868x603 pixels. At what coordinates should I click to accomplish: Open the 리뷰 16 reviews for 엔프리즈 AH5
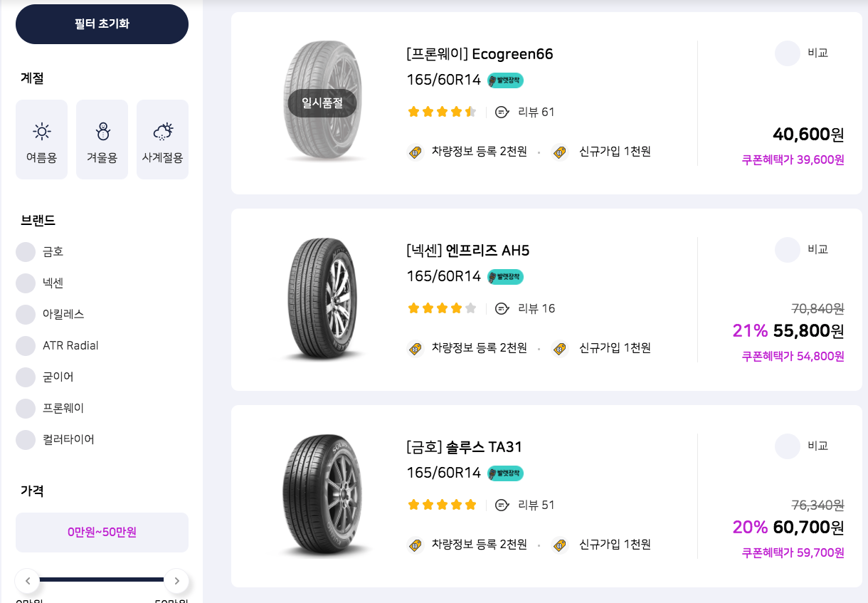tap(536, 308)
